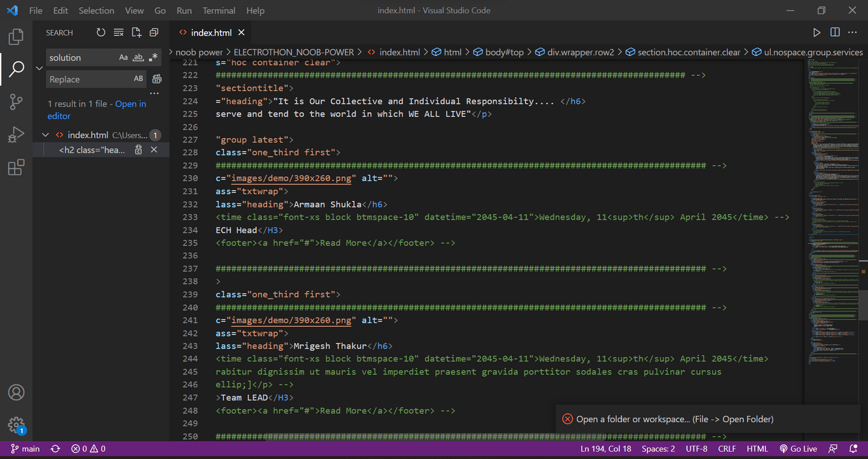Replace match in h2 class result row
The height and width of the screenshot is (459, 868).
pyautogui.click(x=139, y=150)
